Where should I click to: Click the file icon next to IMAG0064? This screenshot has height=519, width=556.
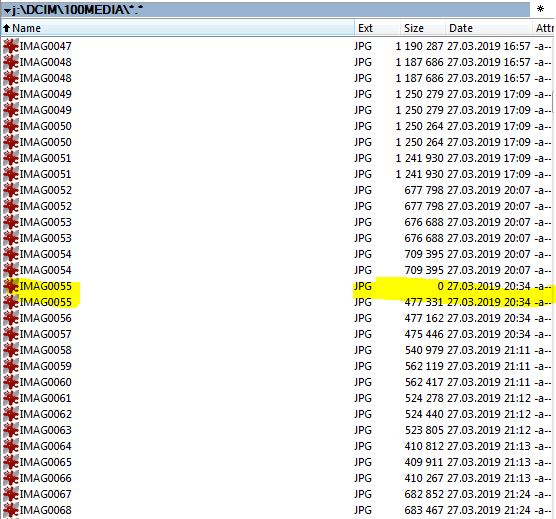(11, 446)
